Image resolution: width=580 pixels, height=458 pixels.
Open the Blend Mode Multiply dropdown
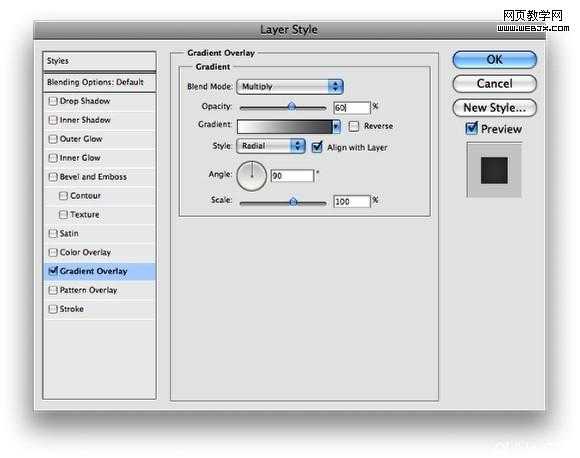[290, 87]
